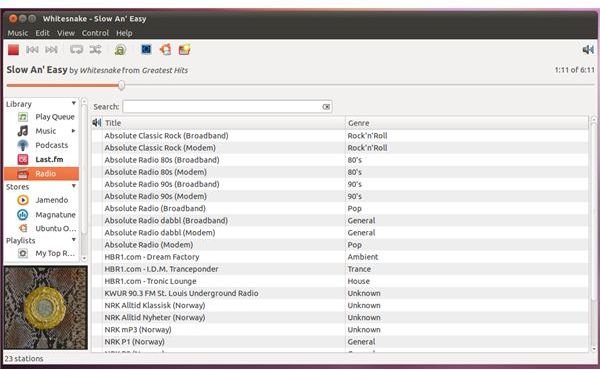Click the Last.fm scrobble toolbar icon

point(120,50)
